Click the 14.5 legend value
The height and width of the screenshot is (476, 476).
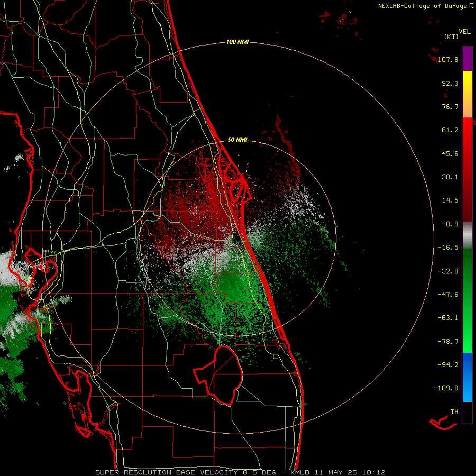450,200
